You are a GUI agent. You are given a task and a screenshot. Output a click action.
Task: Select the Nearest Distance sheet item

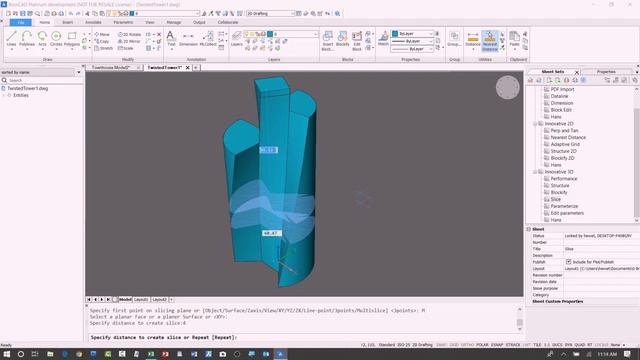tap(568, 138)
